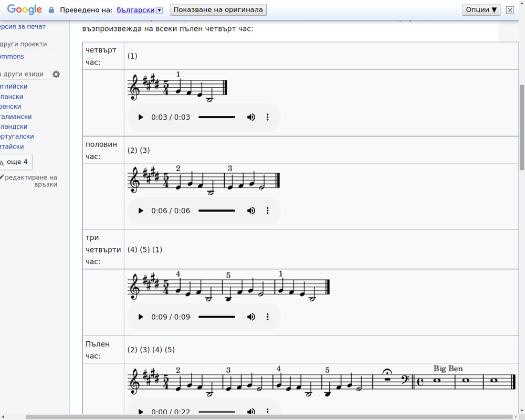The image size is (525, 420).
Task: Play the three-quarter hour 0:09 audio clip
Action: (x=141, y=317)
